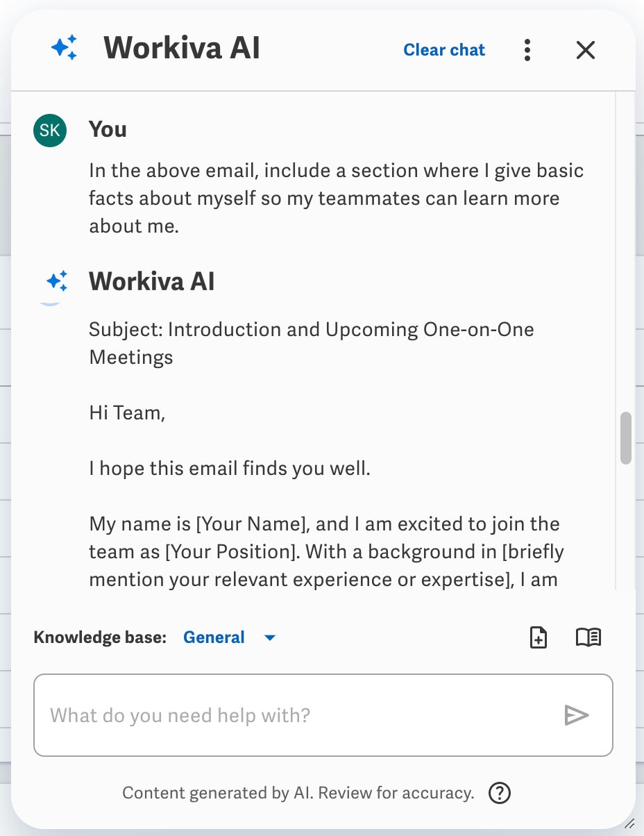Click the "Subject: Introduction and Upcoming One-on-One" line
The image size is (644, 836).
pos(312,329)
